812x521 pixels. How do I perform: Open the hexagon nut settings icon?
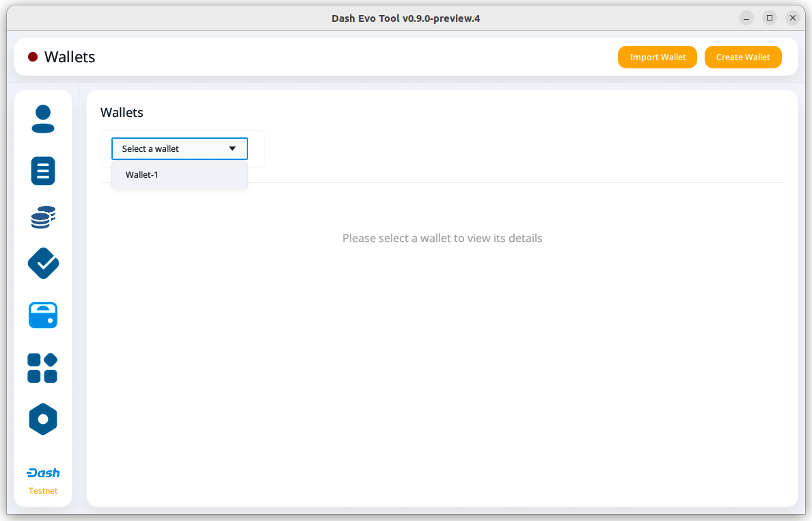pos(43,419)
